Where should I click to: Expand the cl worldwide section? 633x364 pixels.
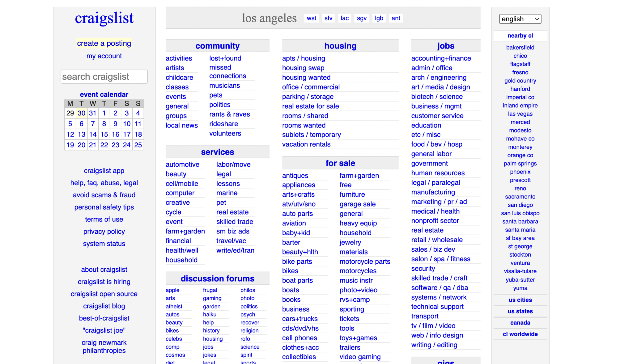pyautogui.click(x=520, y=334)
